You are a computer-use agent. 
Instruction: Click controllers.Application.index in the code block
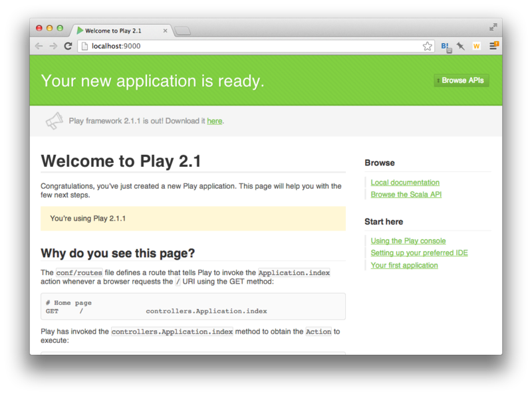tap(206, 311)
